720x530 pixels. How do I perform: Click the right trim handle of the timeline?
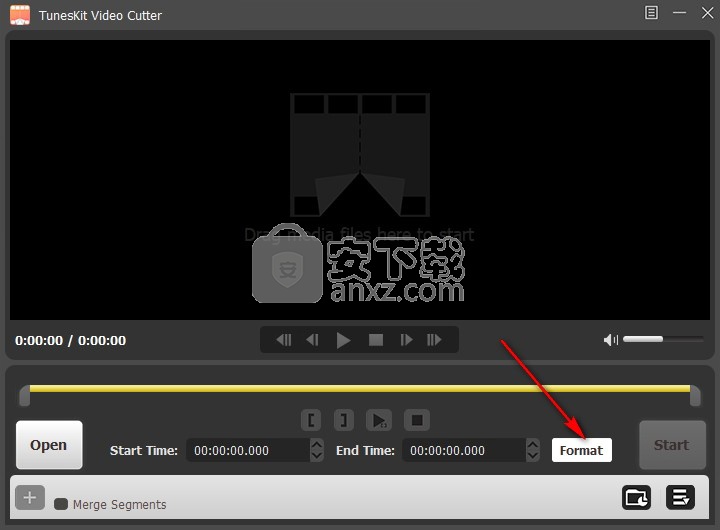pyautogui.click(x=695, y=396)
